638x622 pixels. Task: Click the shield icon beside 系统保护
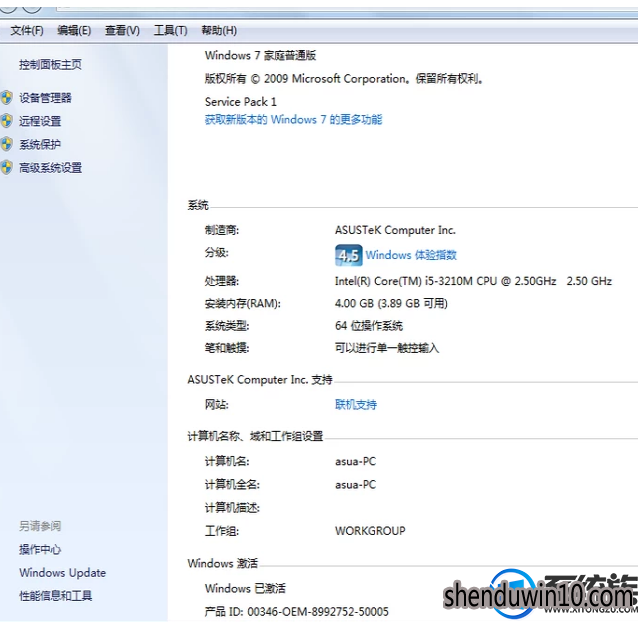pos(7,144)
